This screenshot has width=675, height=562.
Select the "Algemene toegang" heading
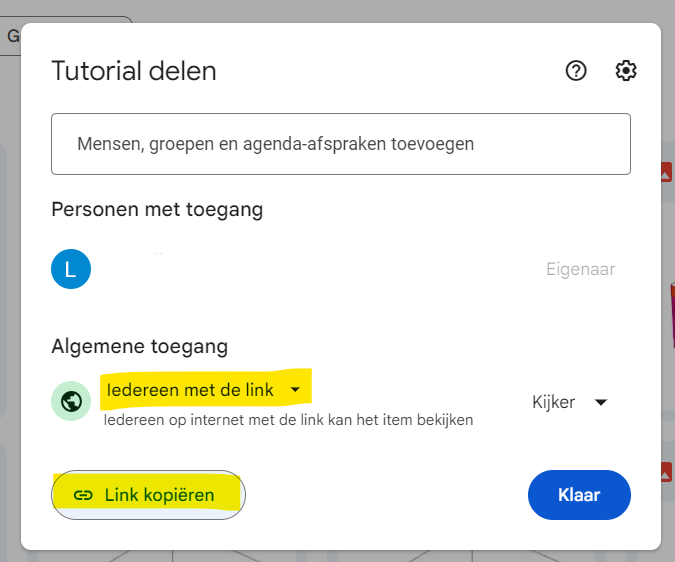pyautogui.click(x=140, y=347)
